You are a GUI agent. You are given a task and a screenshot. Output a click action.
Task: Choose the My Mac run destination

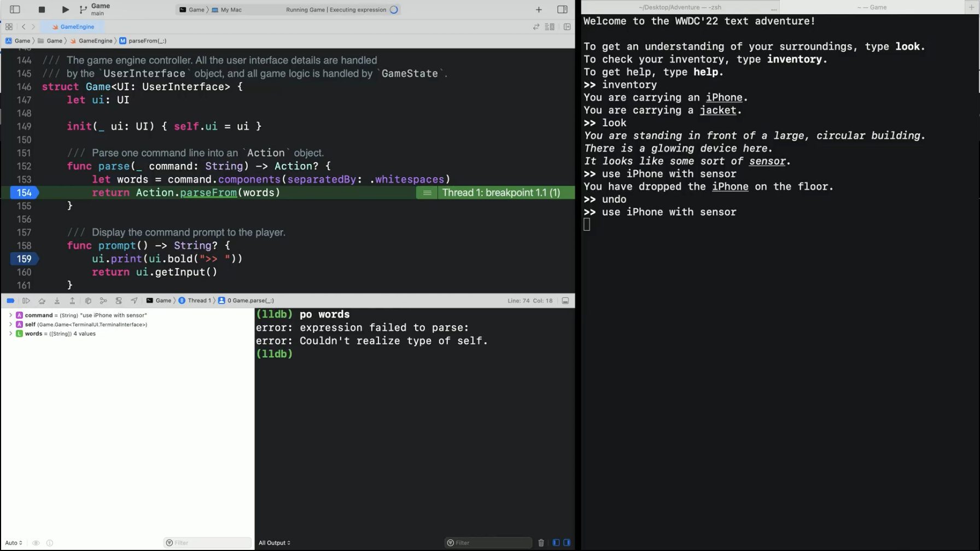click(226, 10)
